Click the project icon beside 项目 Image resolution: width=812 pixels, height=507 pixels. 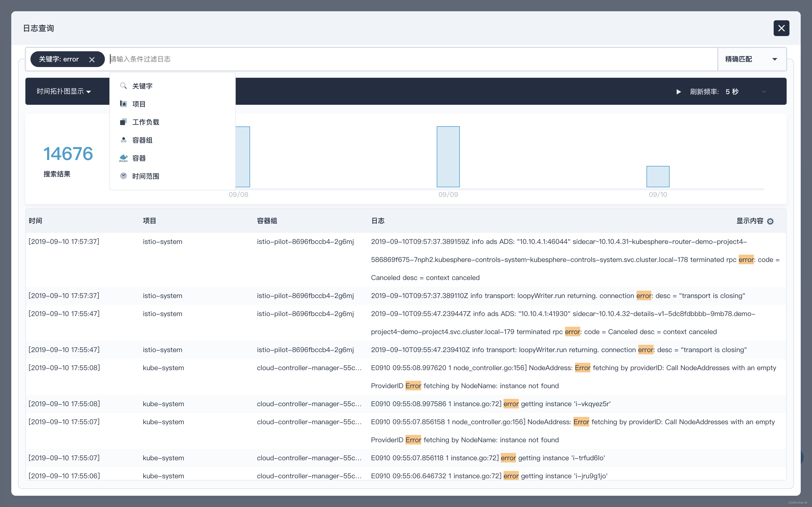tap(123, 104)
